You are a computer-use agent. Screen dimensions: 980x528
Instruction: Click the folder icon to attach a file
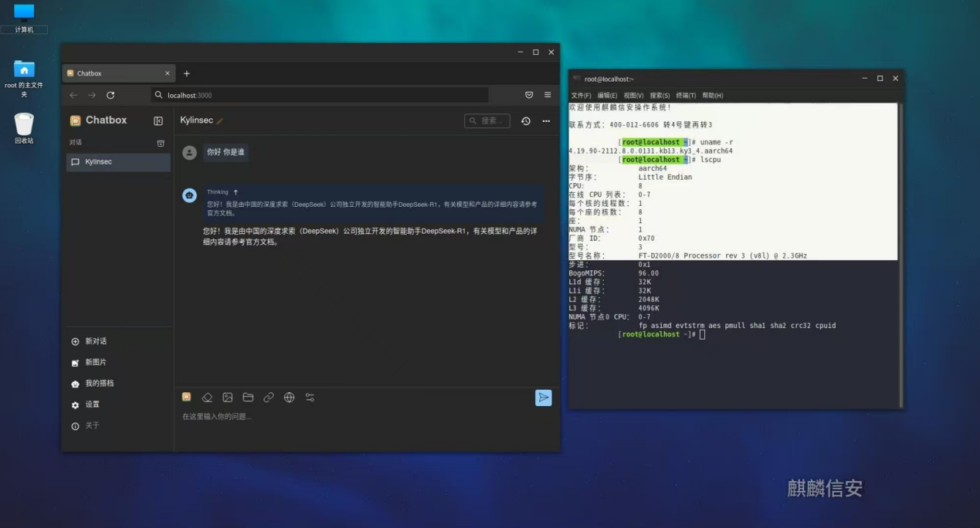point(248,398)
